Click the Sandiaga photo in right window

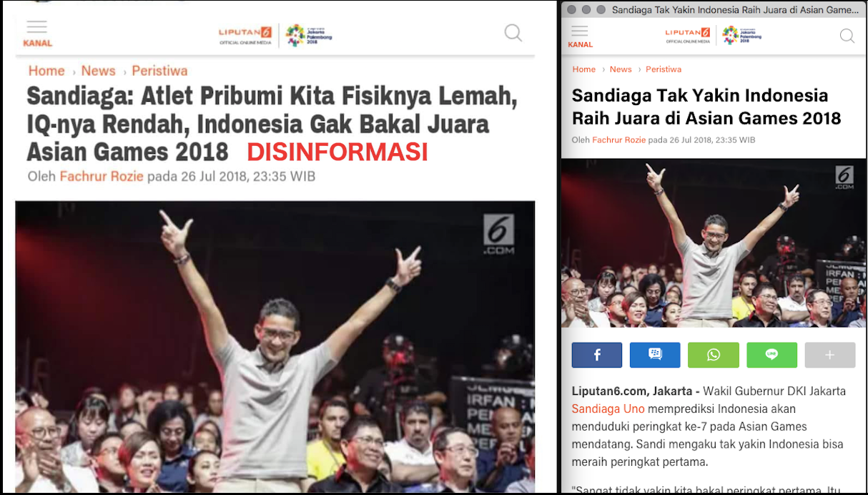pos(714,242)
